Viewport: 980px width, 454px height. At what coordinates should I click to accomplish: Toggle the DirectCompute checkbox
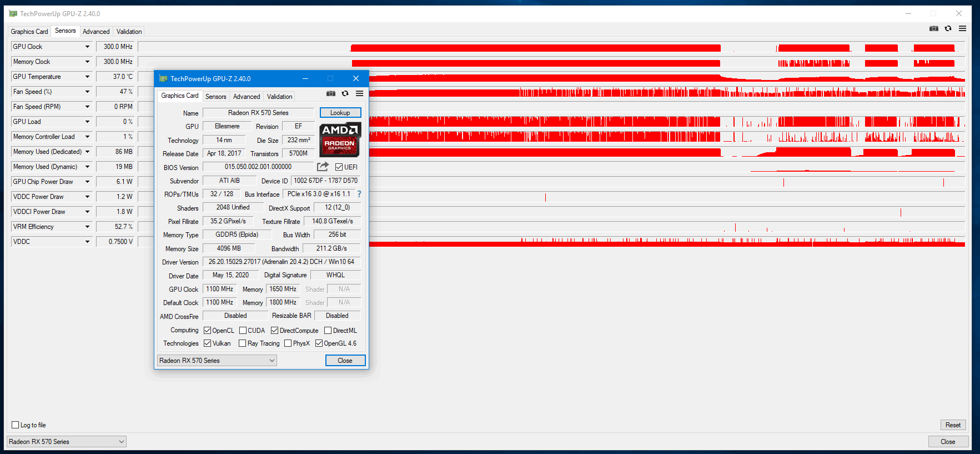[274, 330]
